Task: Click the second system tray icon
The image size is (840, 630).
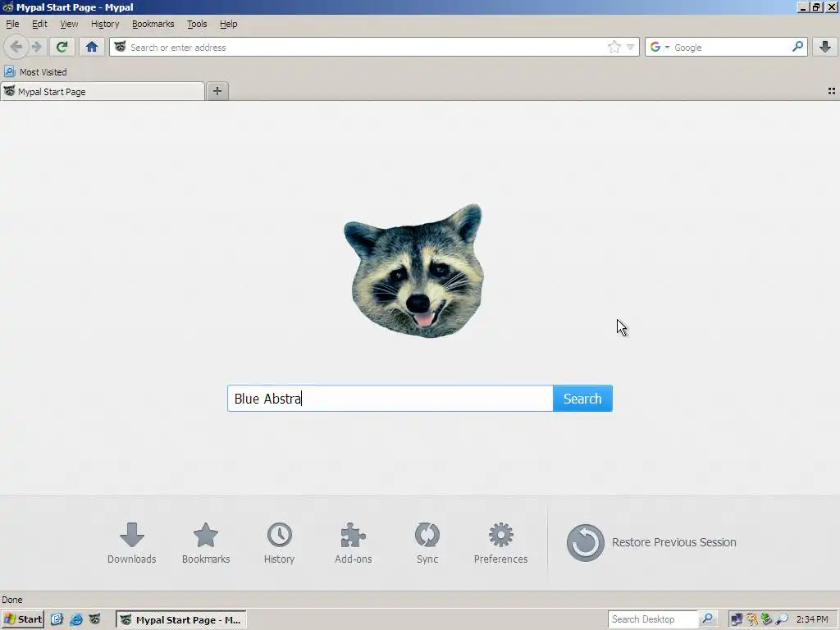Action: coord(752,620)
